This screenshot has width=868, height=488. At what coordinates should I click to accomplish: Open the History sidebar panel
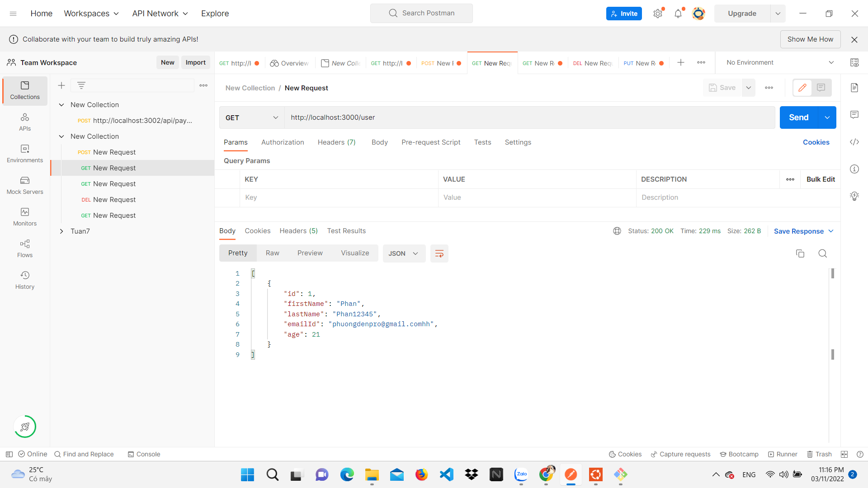tap(25, 279)
